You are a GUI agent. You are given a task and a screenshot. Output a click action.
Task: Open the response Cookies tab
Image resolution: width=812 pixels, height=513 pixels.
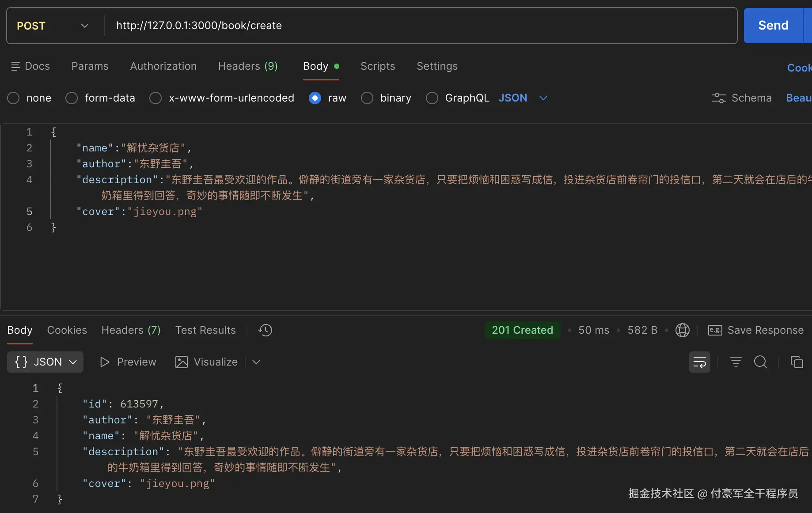(67, 330)
